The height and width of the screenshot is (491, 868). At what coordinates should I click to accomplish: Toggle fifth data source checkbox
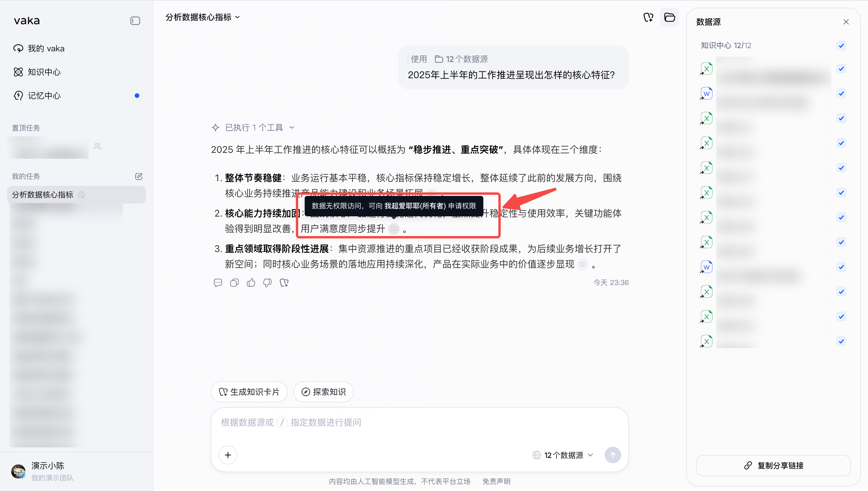tap(841, 168)
